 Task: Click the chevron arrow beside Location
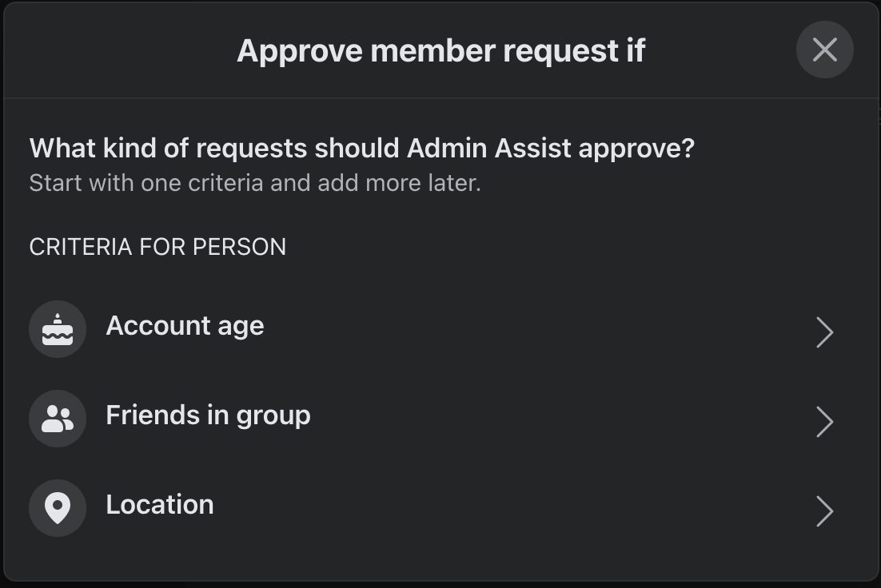click(x=824, y=511)
